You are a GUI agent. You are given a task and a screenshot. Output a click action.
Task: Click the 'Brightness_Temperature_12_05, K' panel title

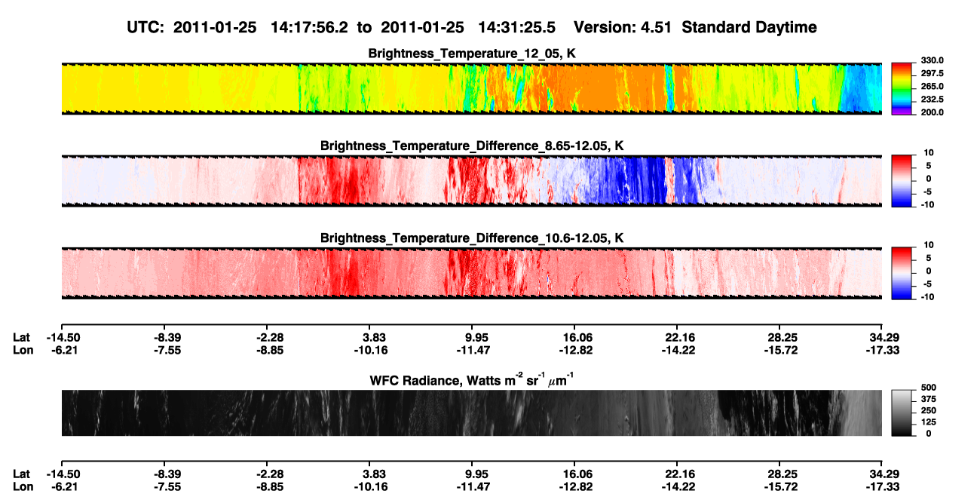pyautogui.click(x=472, y=54)
